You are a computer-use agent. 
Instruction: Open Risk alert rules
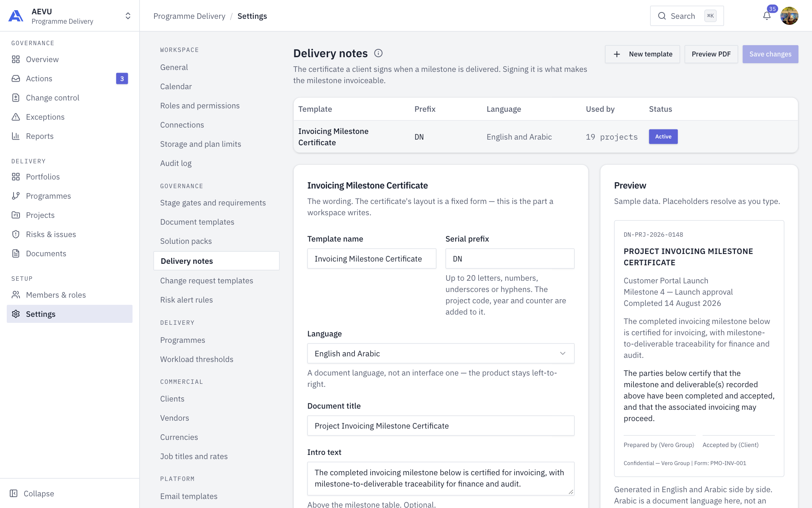pyautogui.click(x=186, y=300)
